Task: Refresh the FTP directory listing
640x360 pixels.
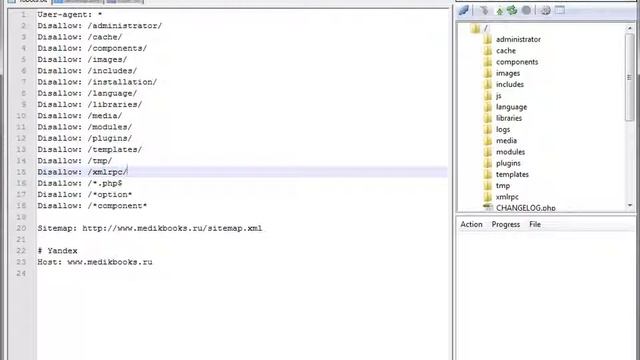Action: (512, 10)
